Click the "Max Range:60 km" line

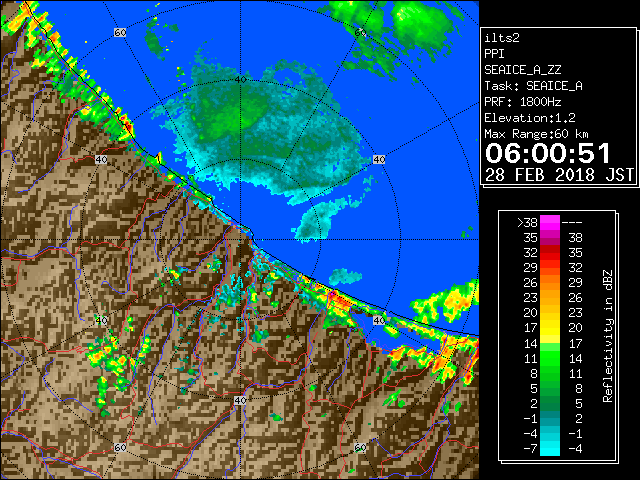tap(536, 134)
